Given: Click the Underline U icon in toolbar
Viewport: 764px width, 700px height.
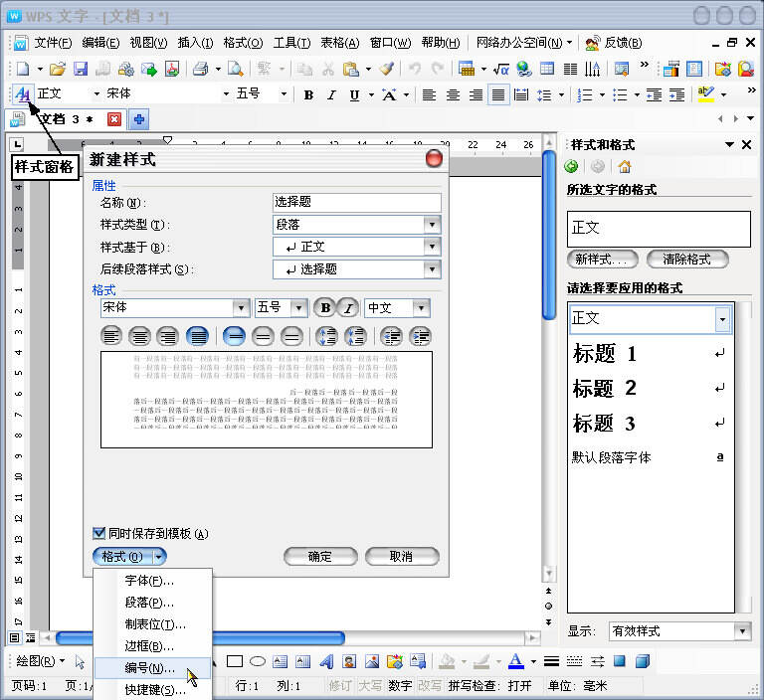Looking at the screenshot, I should 355,95.
